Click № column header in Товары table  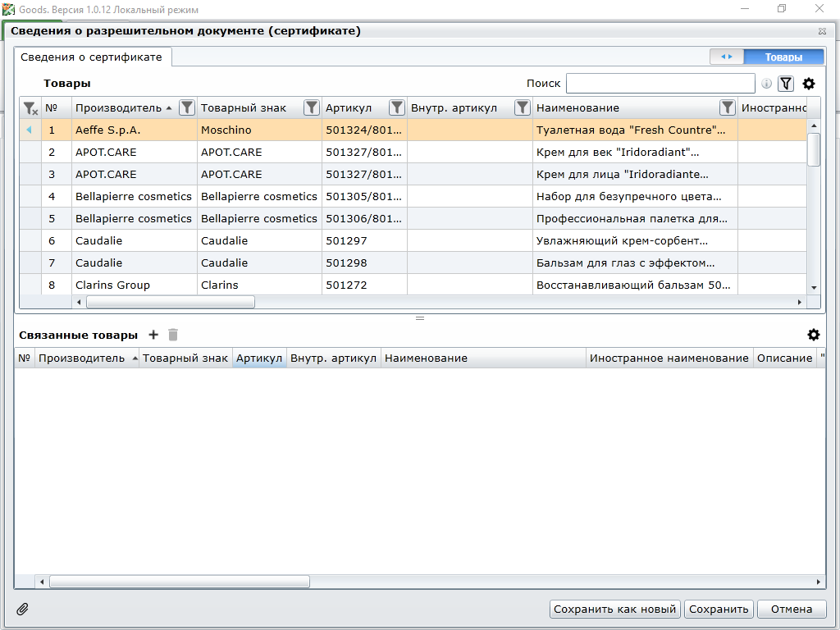point(56,108)
